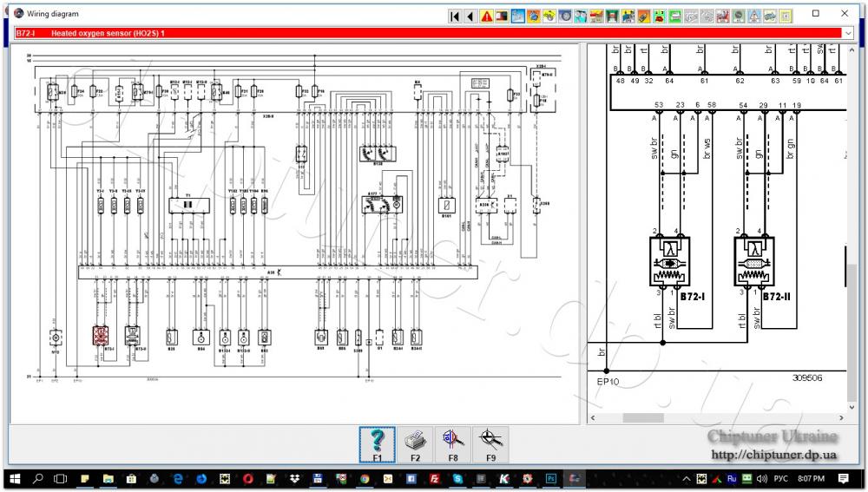The image size is (868, 492).
Task: Click red highlighted B72-I sensor on overview diagram
Action: click(100, 336)
